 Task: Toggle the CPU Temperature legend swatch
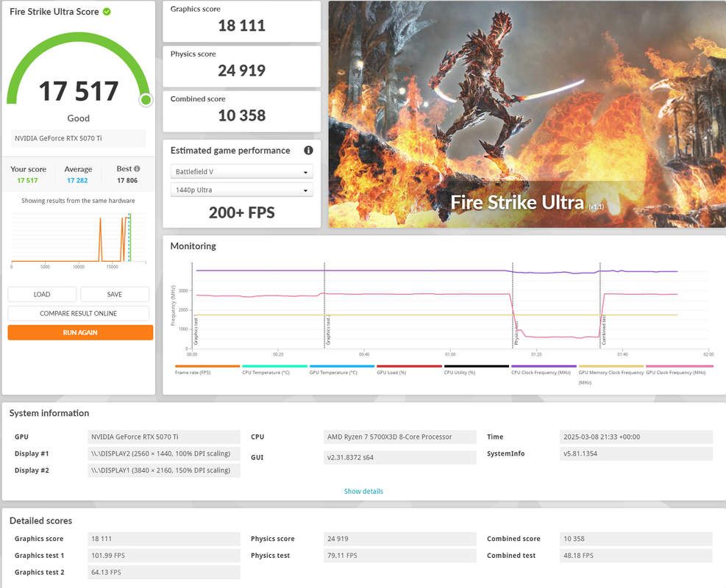coord(274,367)
